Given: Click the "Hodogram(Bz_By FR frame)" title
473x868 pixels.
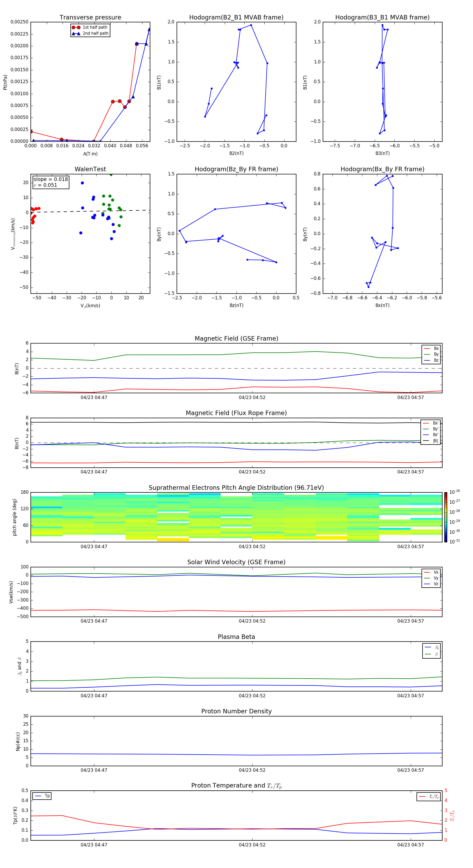Looking at the screenshot, I should pos(236,169).
